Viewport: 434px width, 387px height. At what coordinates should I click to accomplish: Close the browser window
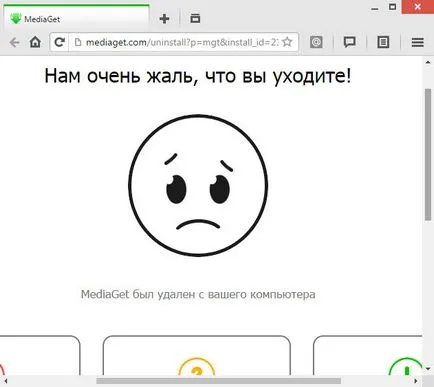coord(418,7)
